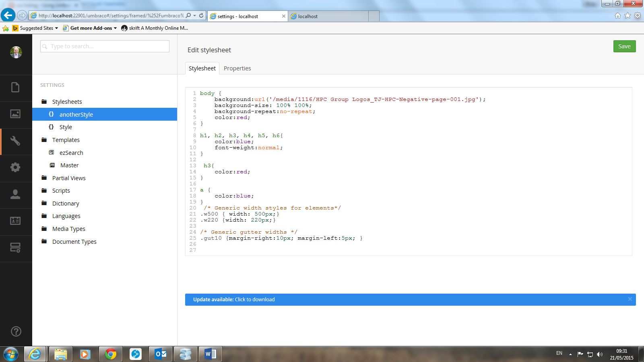Refresh the page in the address bar
This screenshot has height=362, width=644.
[201, 16]
